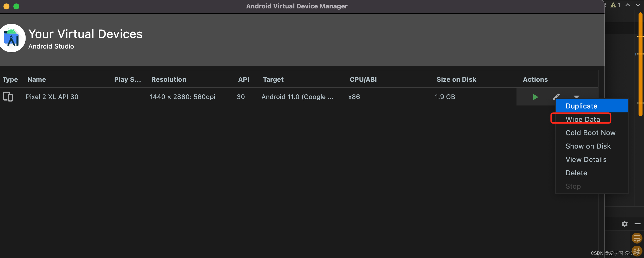This screenshot has width=644, height=258.
Task: Click the orange scrollbar thumb in the IDE editor
Action: [641, 65]
